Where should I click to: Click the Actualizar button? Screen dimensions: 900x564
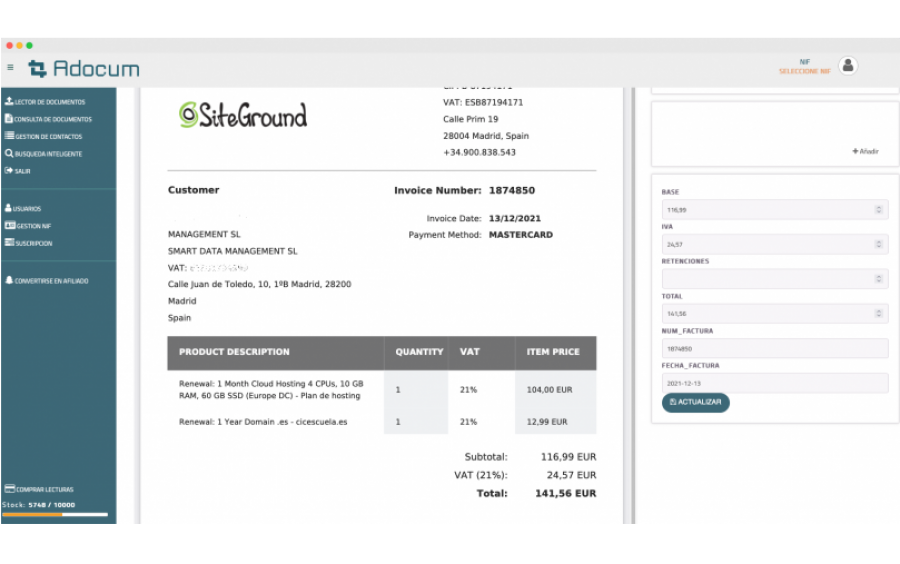pyautogui.click(x=696, y=402)
